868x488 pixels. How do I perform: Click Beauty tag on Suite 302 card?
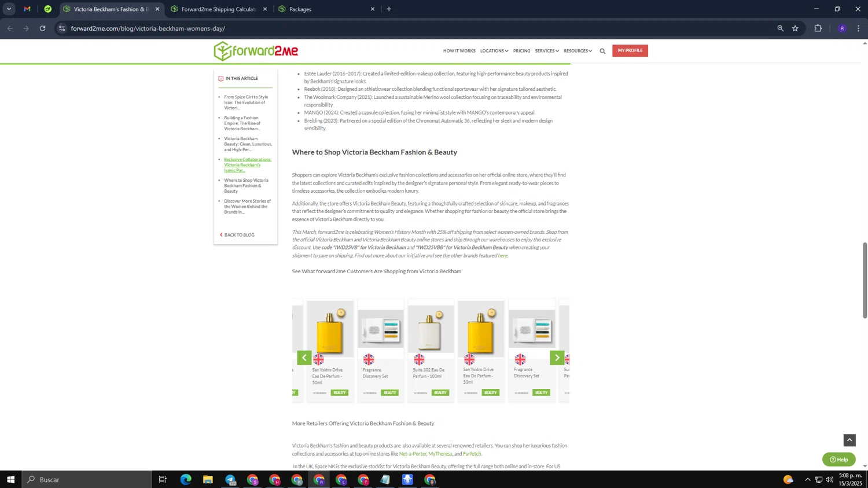[x=440, y=392]
